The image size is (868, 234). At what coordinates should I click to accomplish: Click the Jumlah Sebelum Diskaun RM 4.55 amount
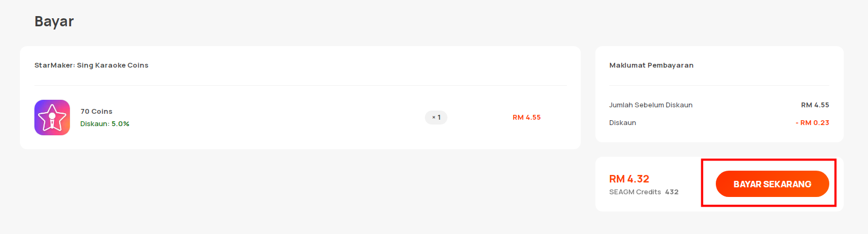[815, 105]
